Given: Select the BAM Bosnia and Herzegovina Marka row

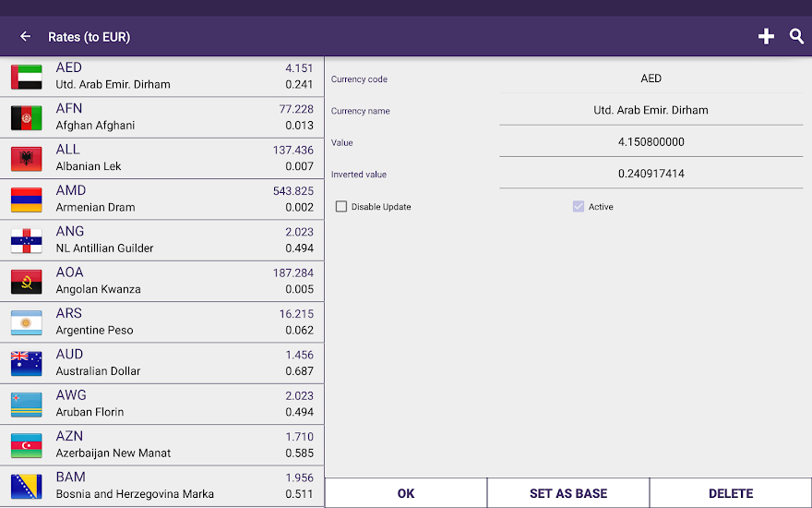Looking at the screenshot, I should point(161,486).
